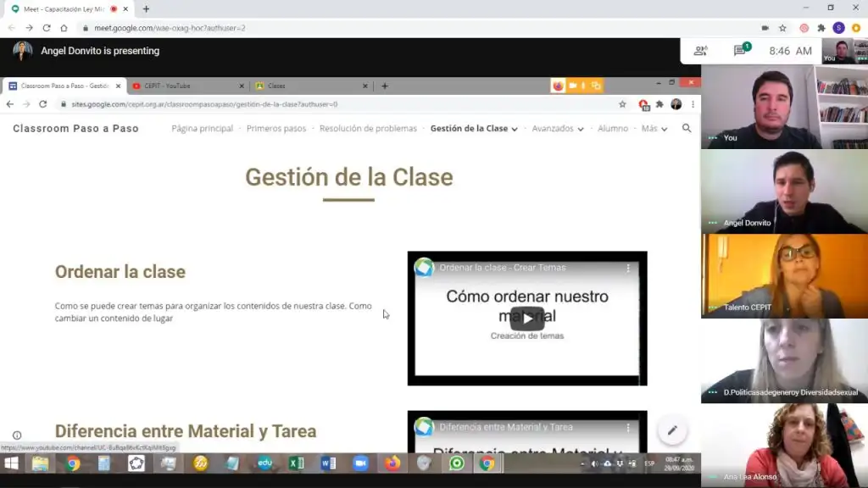Open the Calculator icon in the taskbar
Screen dimensions: 868x488
tap(104, 463)
